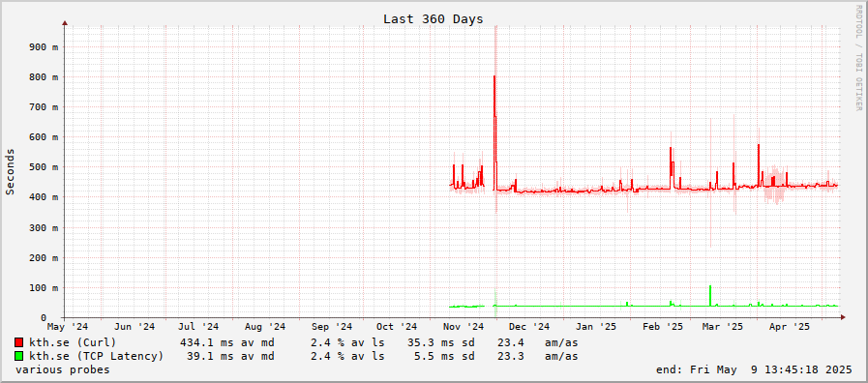Click the green spike near Mar '25
The height and width of the screenshot is (383, 868).
point(710,296)
